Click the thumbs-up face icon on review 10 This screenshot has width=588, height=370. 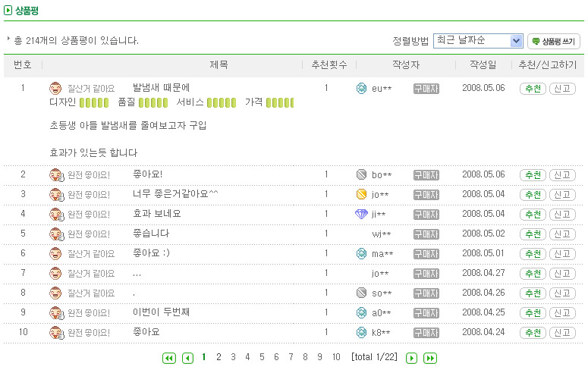tap(57, 333)
